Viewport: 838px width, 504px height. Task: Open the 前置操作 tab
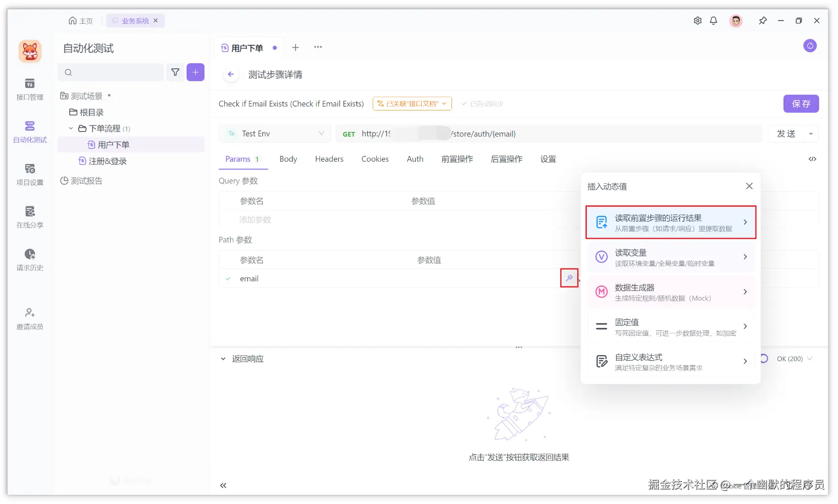(457, 159)
